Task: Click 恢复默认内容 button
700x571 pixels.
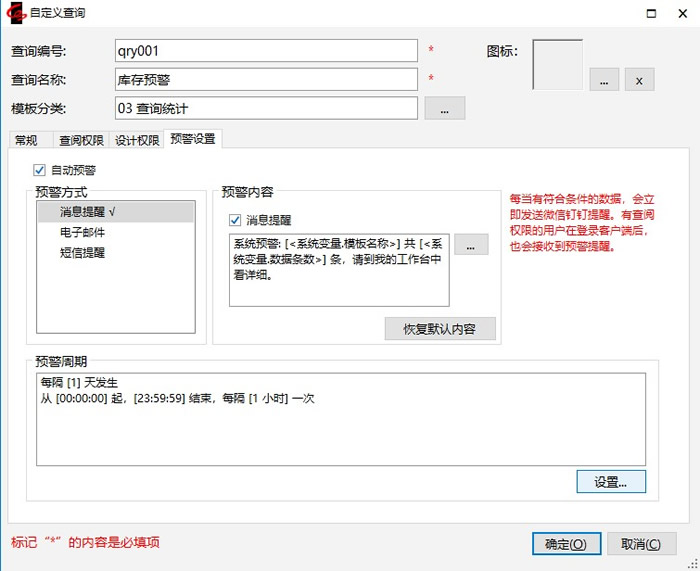Action: point(439,329)
